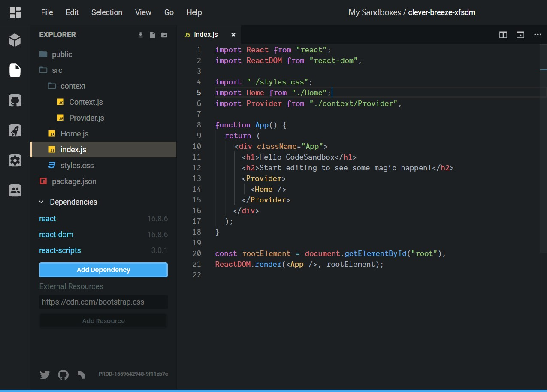Click the new file icon in Explorer
This screenshot has width=547, height=392.
[152, 35]
